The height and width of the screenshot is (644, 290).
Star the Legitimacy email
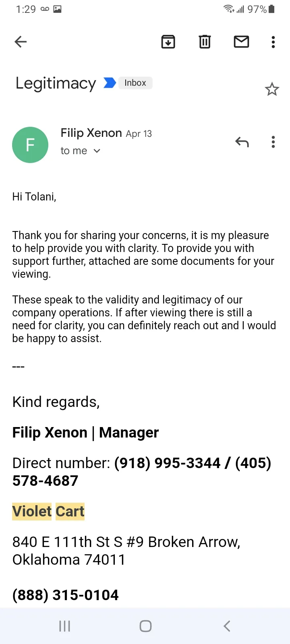coord(272,89)
